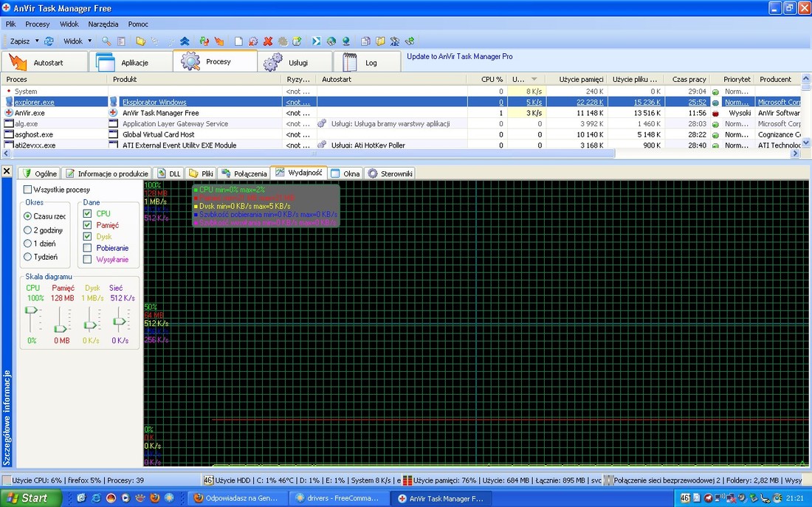Select the Tydzień period radio button

[28, 257]
